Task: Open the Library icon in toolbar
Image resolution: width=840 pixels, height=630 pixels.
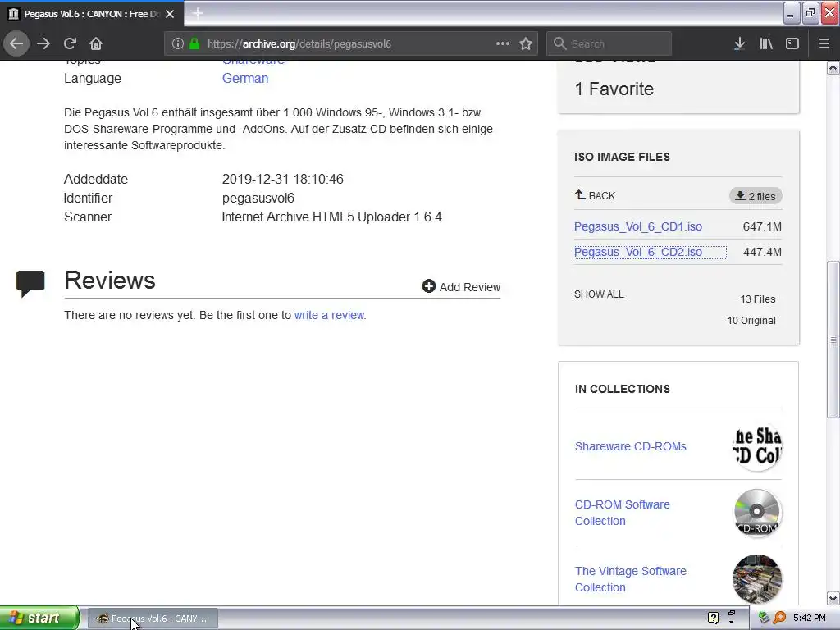Action: coord(766,44)
